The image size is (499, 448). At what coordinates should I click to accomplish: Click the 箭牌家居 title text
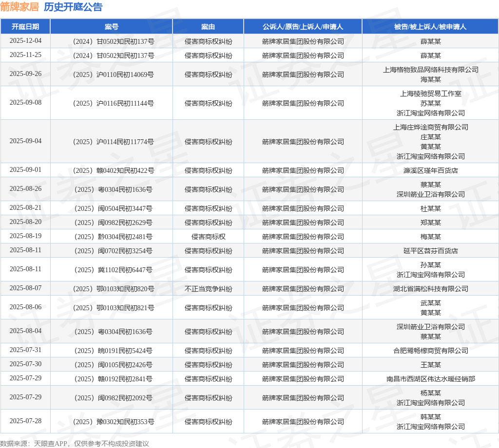click(19, 7)
